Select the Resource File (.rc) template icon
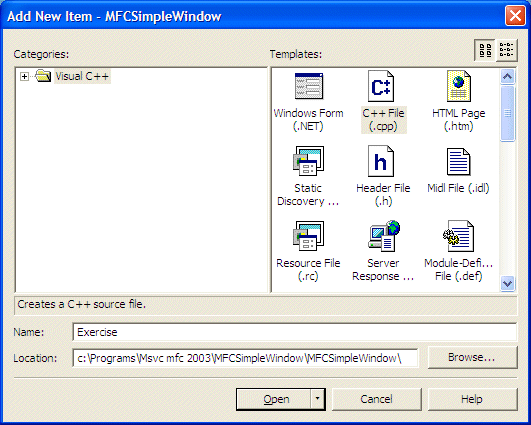 [x=309, y=236]
